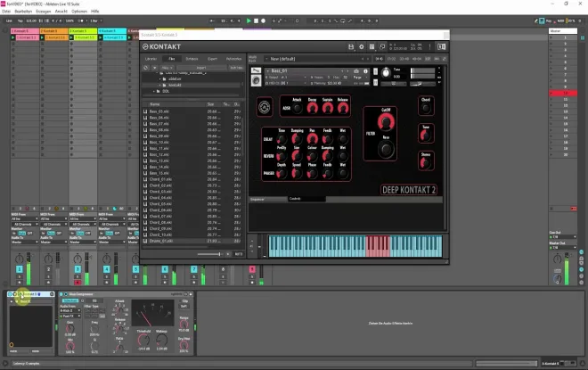Viewport: 588px width, 370px height.
Task: Toggle track 1 activator button
Action: (19, 269)
